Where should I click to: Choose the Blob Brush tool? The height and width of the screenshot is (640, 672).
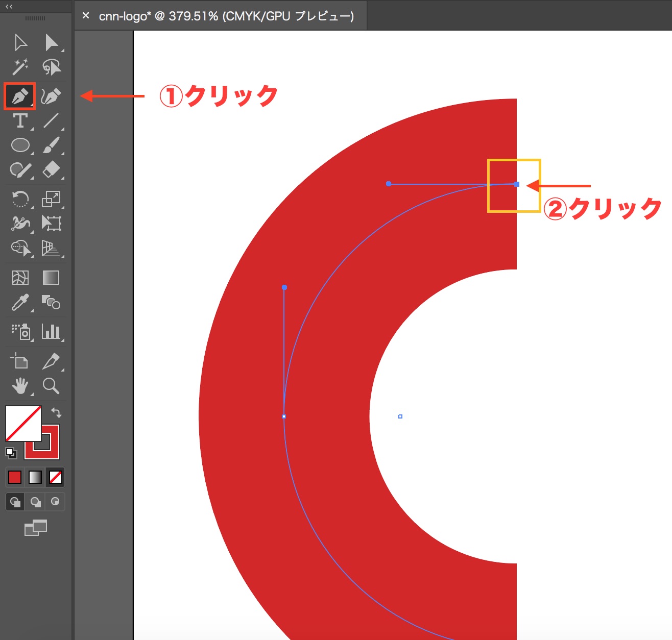(20, 169)
